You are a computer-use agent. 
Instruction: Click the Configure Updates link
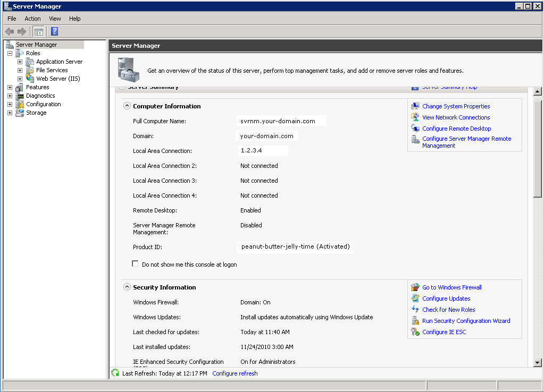[446, 299]
